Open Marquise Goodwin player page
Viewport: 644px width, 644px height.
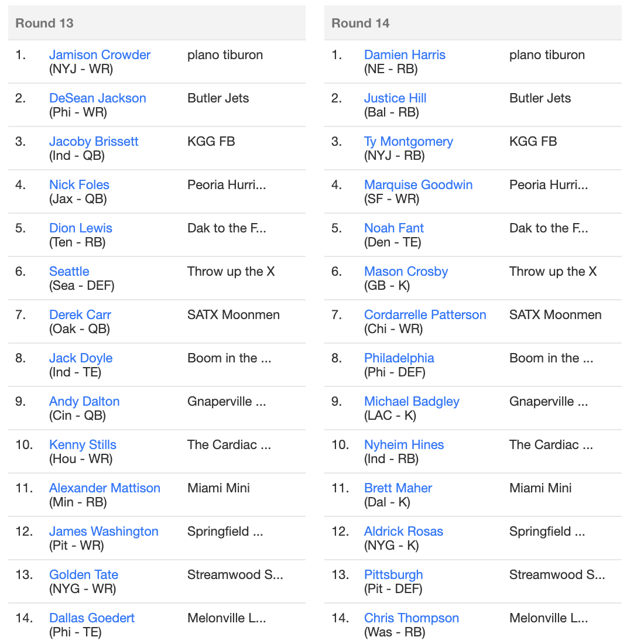419,185
